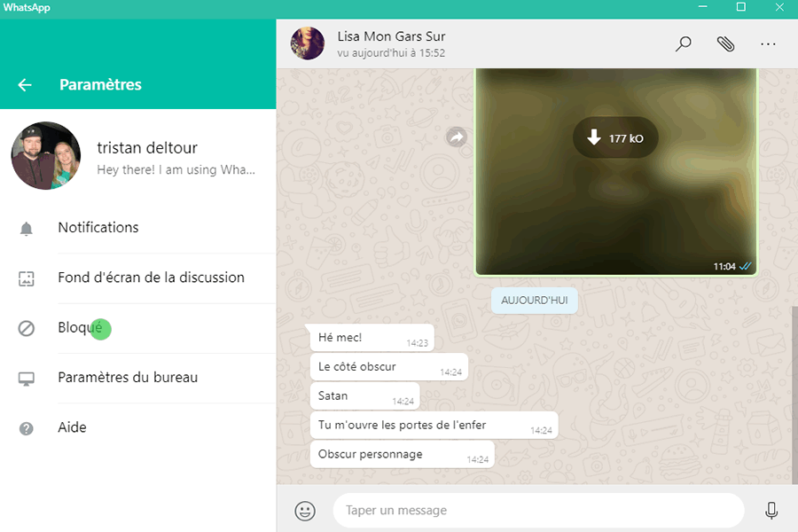Open the three-dot chat menu
The image size is (798, 532).
768,43
